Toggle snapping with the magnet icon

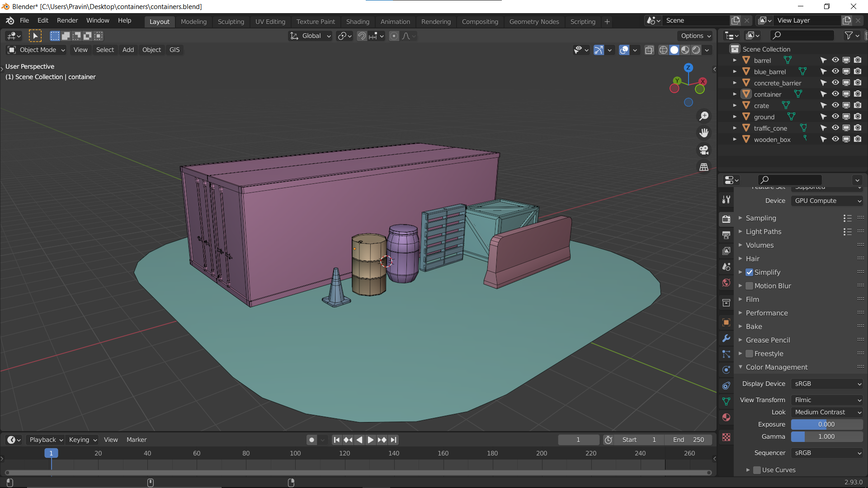click(x=362, y=36)
